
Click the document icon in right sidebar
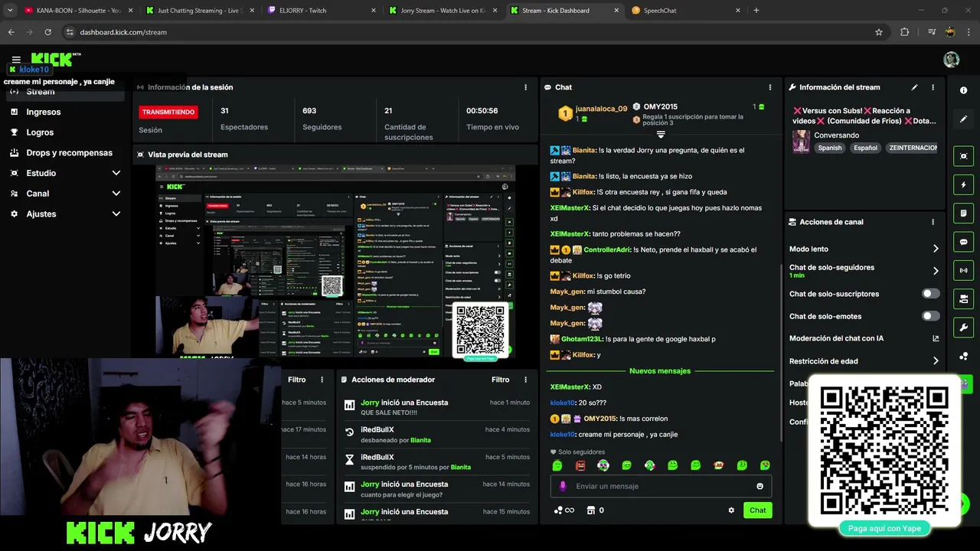click(963, 213)
